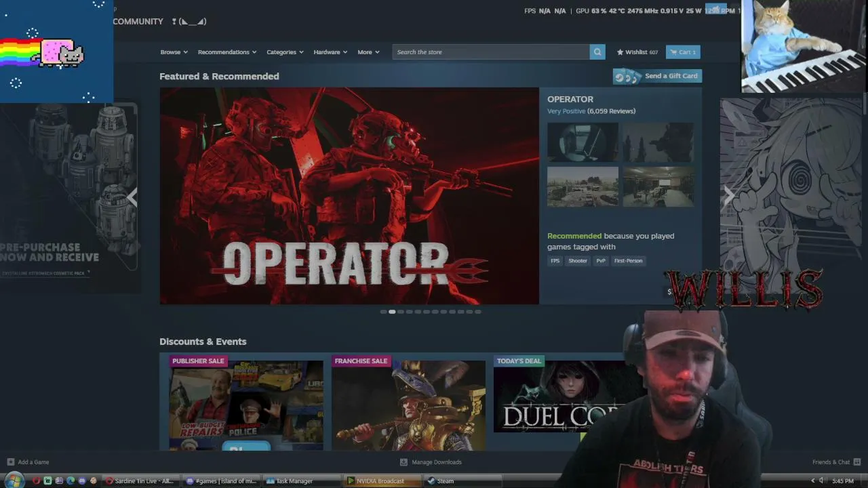This screenshot has height=488, width=868.
Task: Go to previous featured game arrow
Action: coord(132,197)
